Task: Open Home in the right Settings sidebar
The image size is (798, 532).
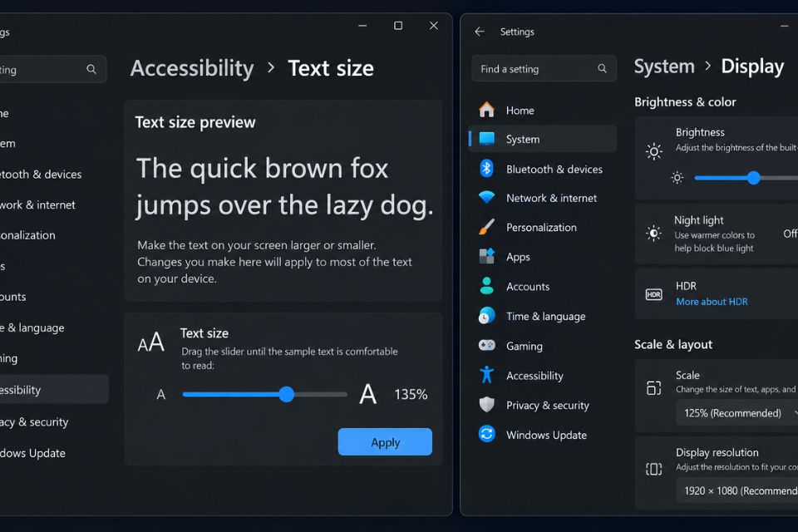Action: coord(543,110)
